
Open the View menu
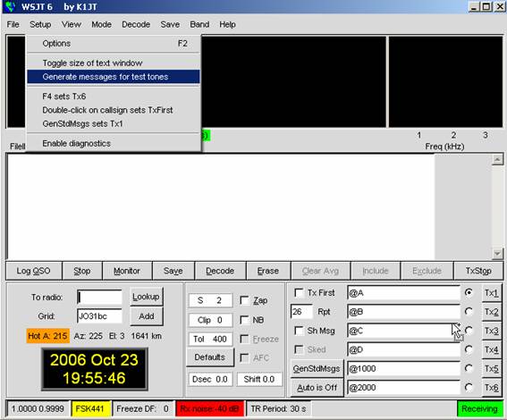pyautogui.click(x=72, y=24)
